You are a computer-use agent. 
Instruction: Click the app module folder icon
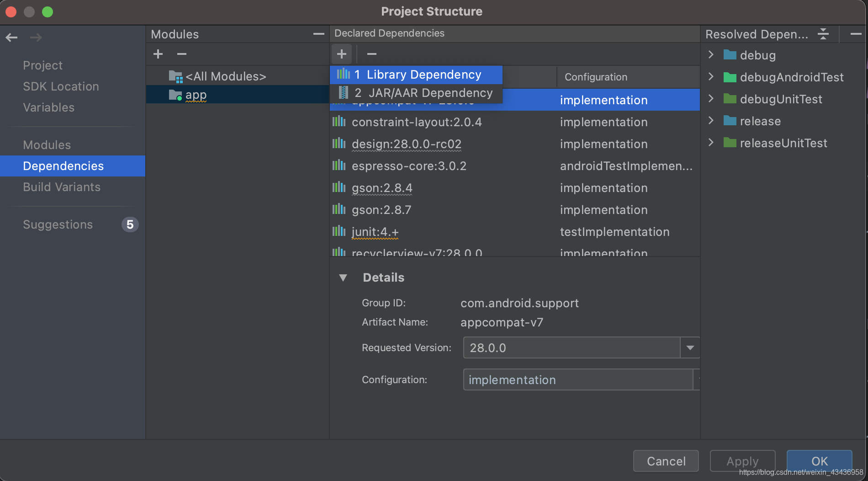click(x=175, y=95)
